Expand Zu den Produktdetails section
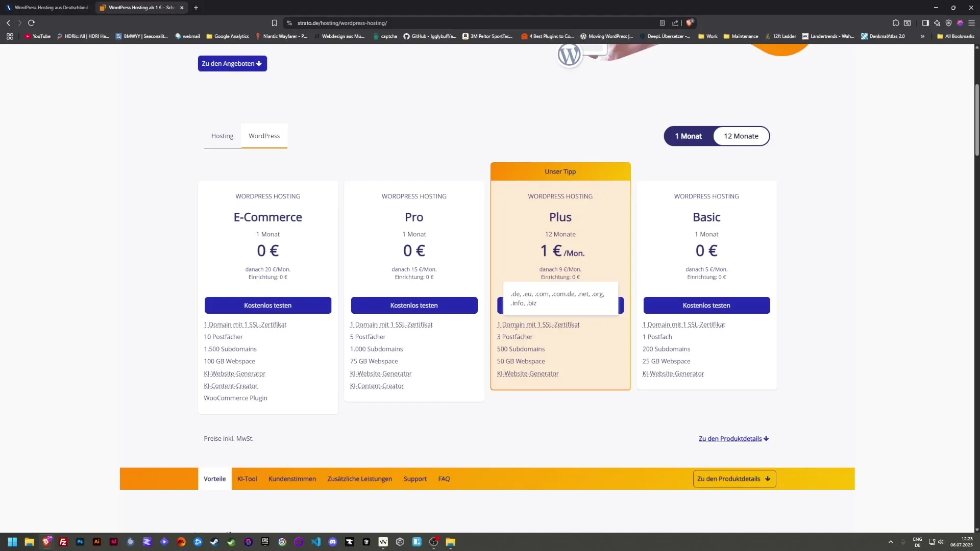This screenshot has height=551, width=980. [x=733, y=438]
